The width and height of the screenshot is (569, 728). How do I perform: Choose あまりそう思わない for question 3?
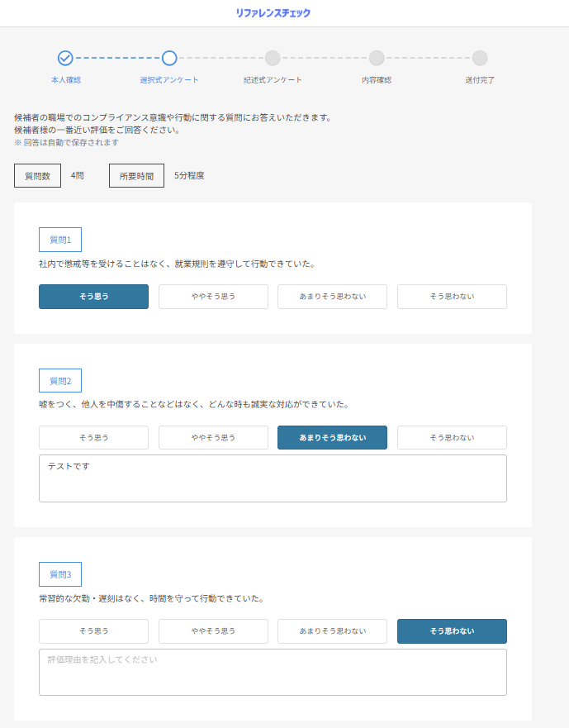coord(332,631)
